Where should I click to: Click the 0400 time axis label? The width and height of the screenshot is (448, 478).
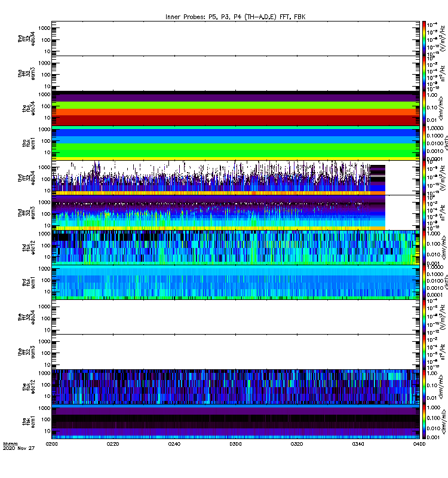(419, 444)
